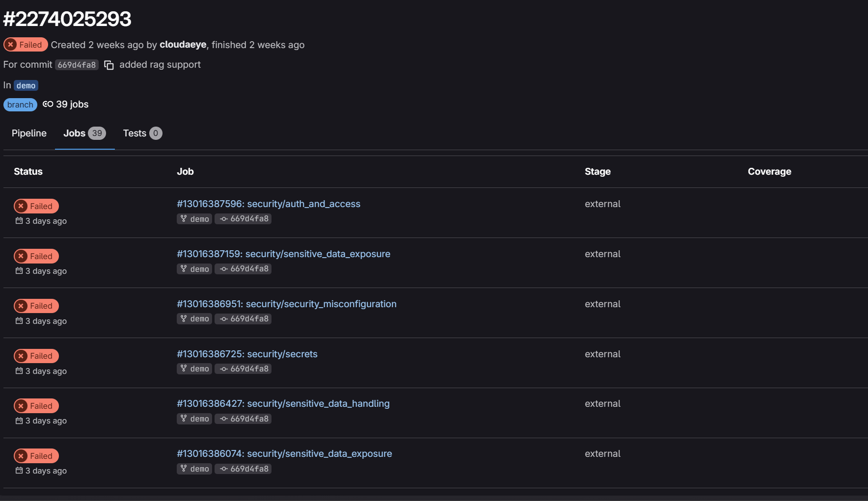Screen dimensions: 868x501
Task: Open job #13016386074 security/sensitive_data_exposure
Action: pos(284,453)
